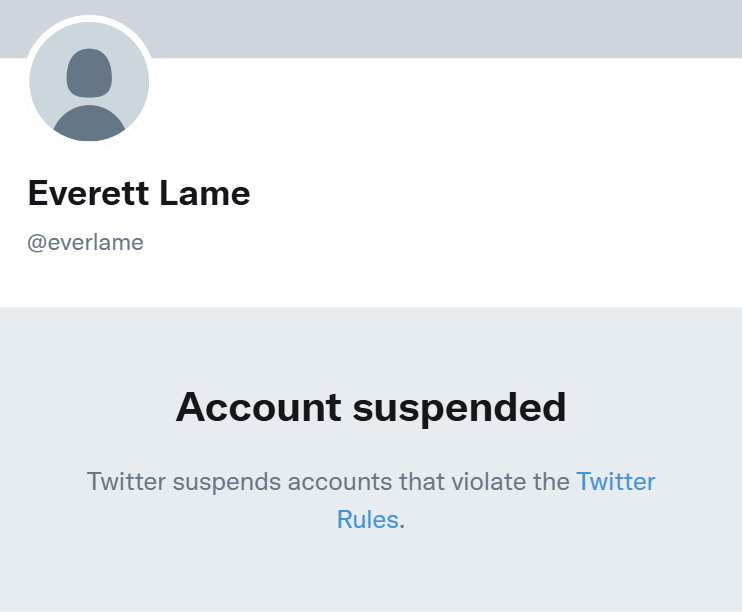Click the surname "Lame" in the profile name
742x612 pixels.
pos(210,193)
